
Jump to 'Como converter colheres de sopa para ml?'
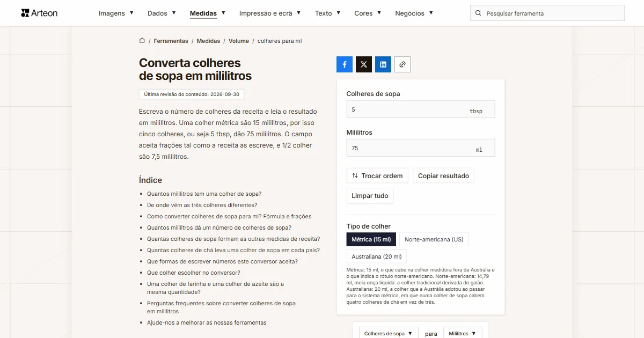pos(229,216)
